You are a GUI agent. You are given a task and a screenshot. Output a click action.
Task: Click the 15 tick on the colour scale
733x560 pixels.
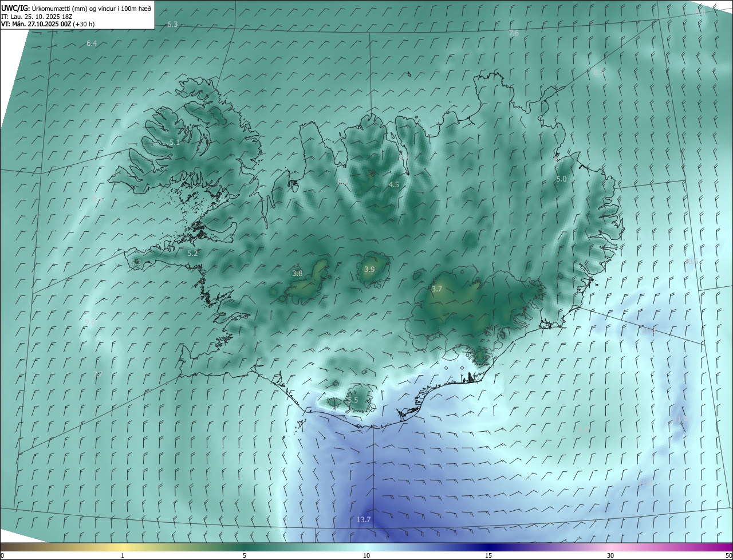coord(488,555)
